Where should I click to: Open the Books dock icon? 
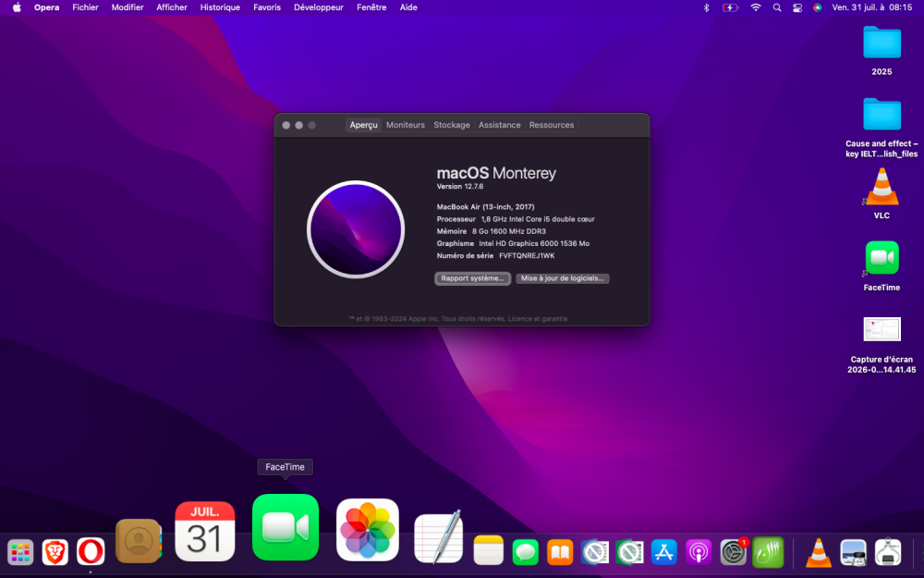[560, 552]
